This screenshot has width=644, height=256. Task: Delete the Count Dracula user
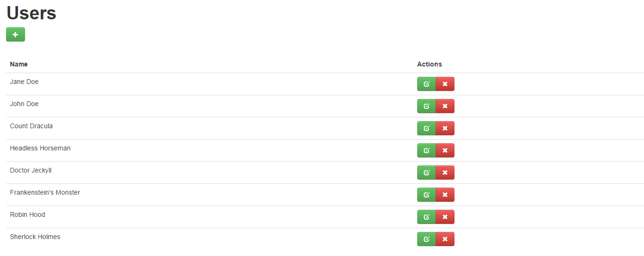[x=445, y=128]
